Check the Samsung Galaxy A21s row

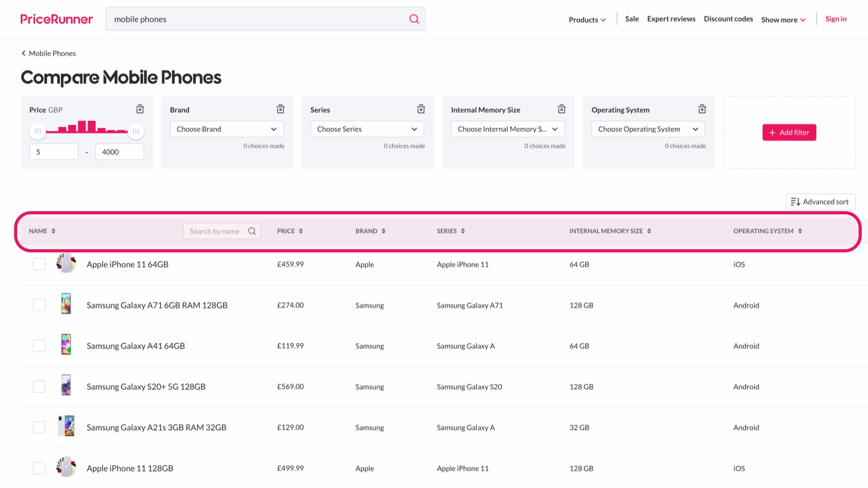(39, 428)
